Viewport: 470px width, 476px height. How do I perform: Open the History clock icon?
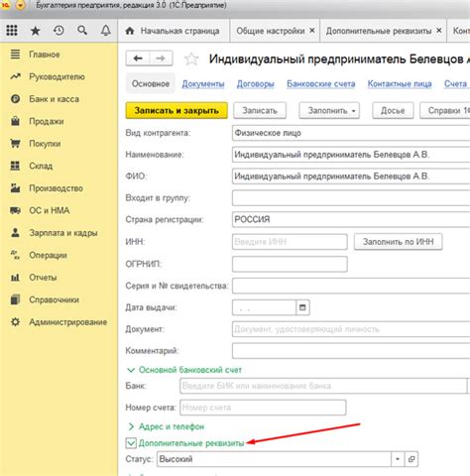[x=59, y=31]
